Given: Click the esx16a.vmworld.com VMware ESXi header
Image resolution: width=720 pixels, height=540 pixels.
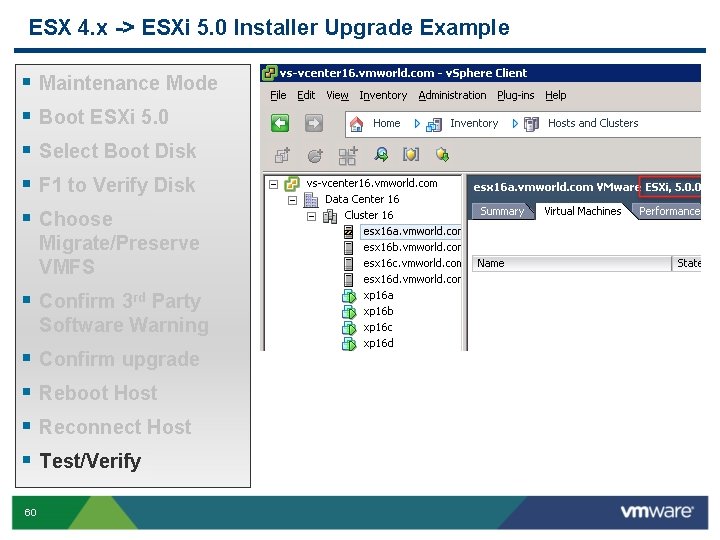Looking at the screenshot, I should 586,187.
